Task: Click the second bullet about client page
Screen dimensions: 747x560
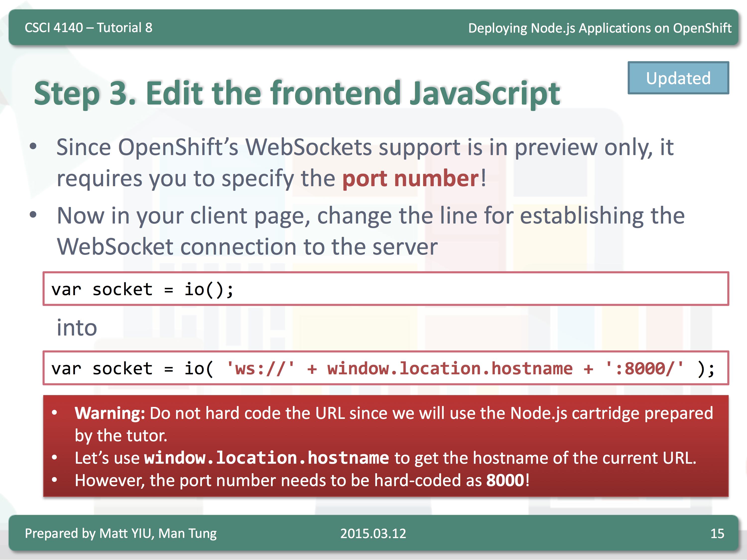Action: 371,231
